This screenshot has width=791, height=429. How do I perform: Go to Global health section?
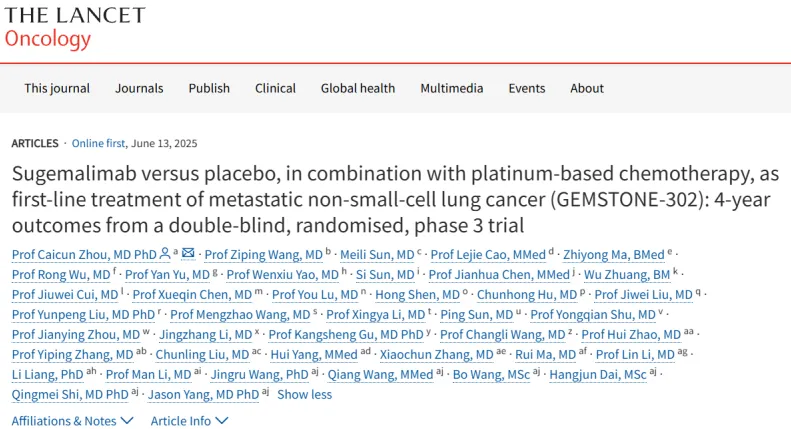click(358, 88)
